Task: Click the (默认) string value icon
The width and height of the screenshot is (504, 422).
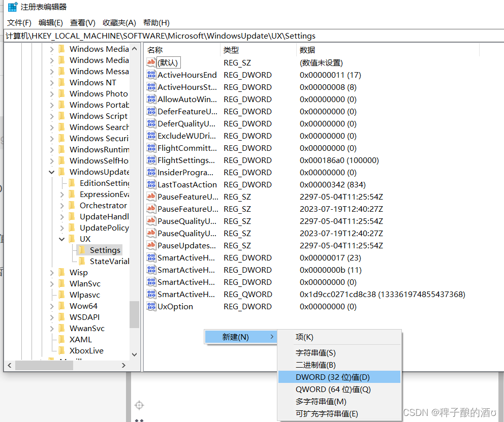Action: pos(151,62)
